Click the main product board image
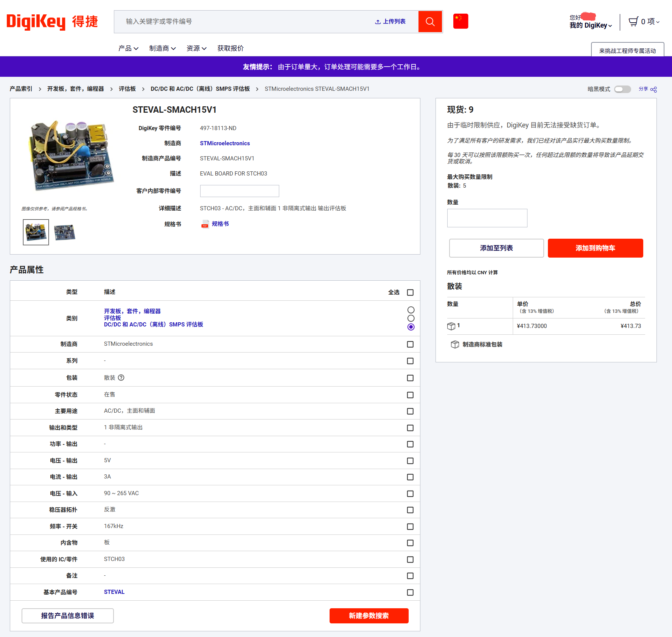This screenshot has height=637, width=672. pyautogui.click(x=70, y=155)
